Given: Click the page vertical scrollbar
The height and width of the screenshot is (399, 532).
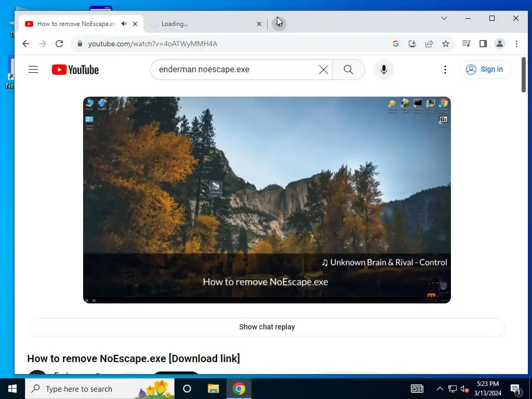Looking at the screenshot, I should [x=524, y=75].
